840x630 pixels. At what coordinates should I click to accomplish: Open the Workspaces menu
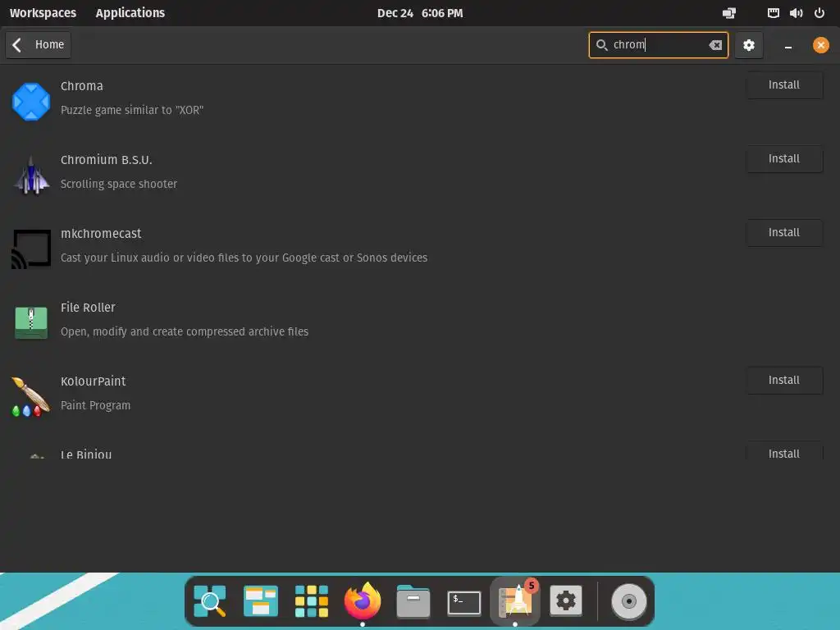point(43,13)
